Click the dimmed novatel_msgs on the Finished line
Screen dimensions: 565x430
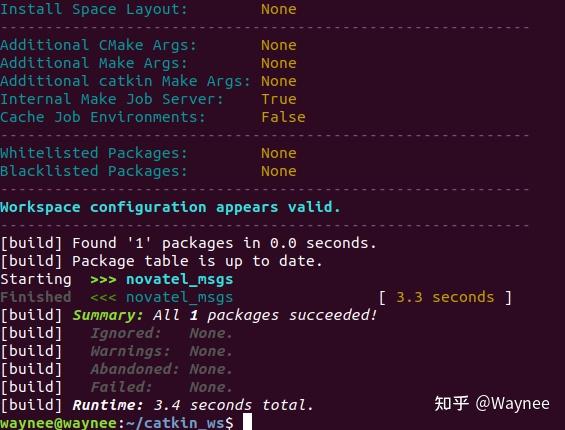(179, 298)
